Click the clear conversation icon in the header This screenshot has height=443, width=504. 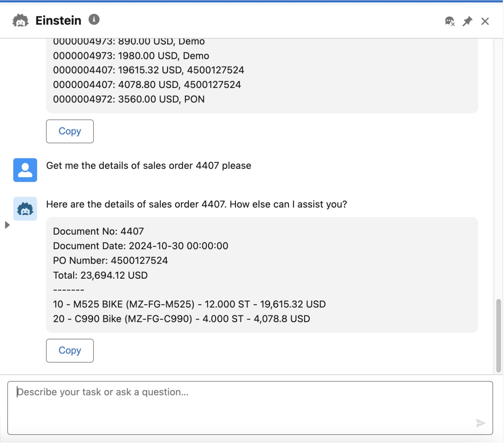click(x=450, y=21)
